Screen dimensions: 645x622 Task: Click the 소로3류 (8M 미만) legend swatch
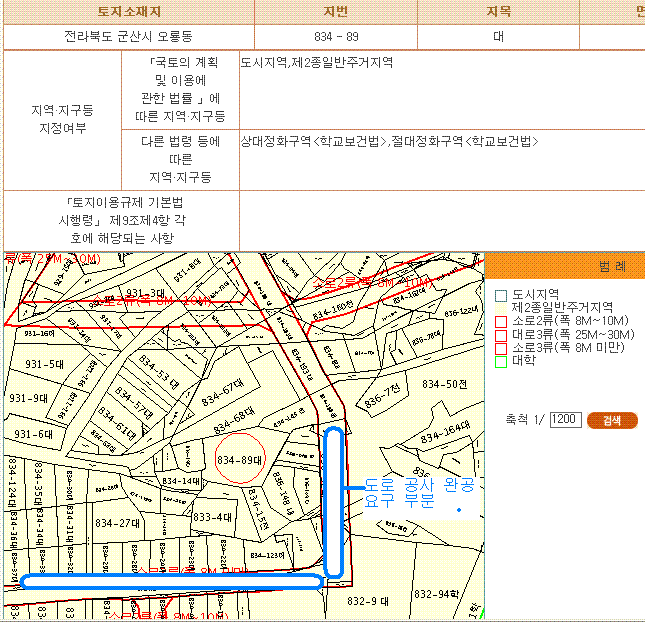pos(501,348)
